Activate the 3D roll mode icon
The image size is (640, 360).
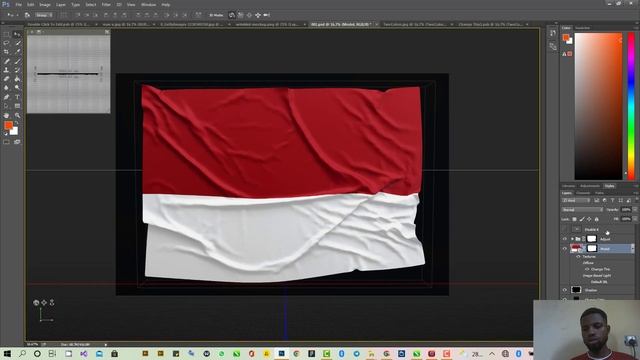[x=241, y=15]
